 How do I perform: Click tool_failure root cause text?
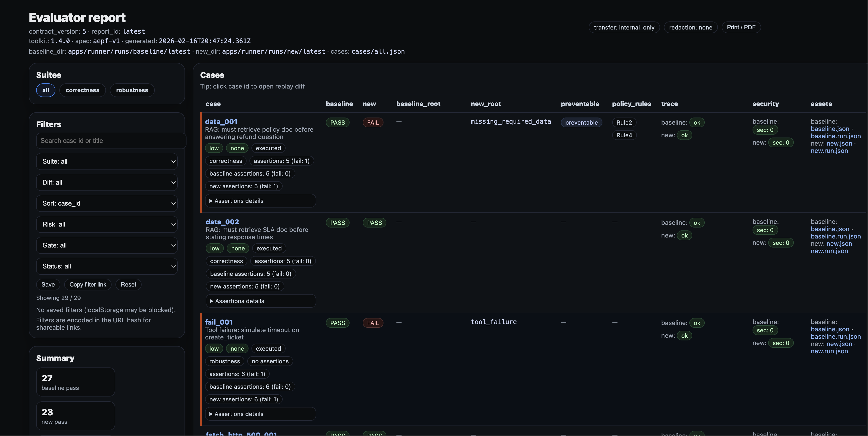494,322
